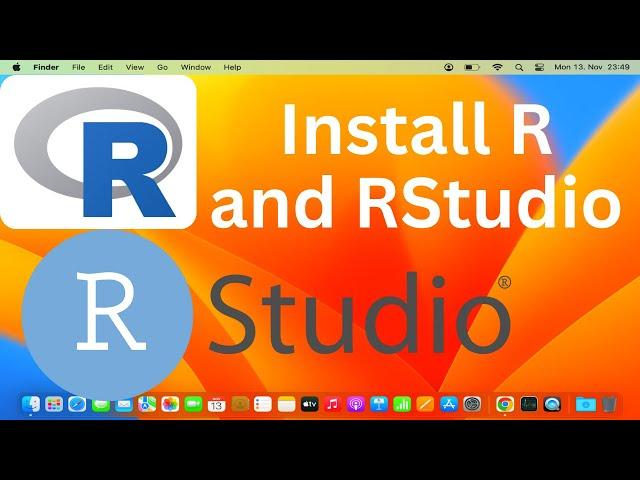This screenshot has width=640, height=480.
Task: Open the App Store from Dock
Action: [x=449, y=404]
